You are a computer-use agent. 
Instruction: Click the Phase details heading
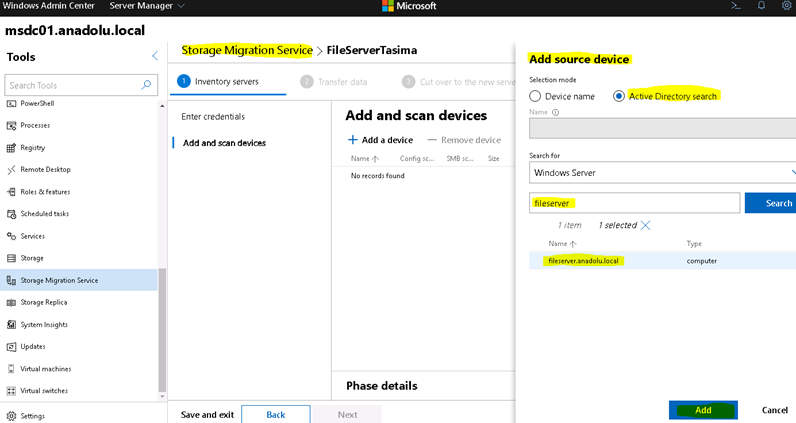(x=382, y=386)
